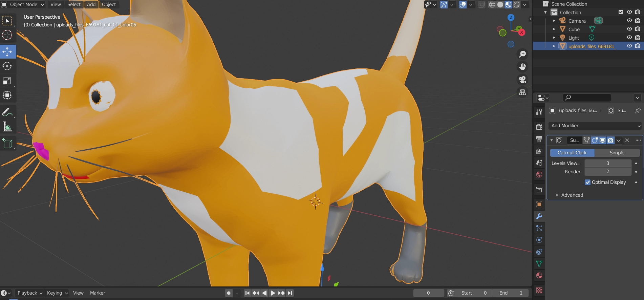Open the Material Properties tab
This screenshot has height=300, width=644.
[x=539, y=276]
